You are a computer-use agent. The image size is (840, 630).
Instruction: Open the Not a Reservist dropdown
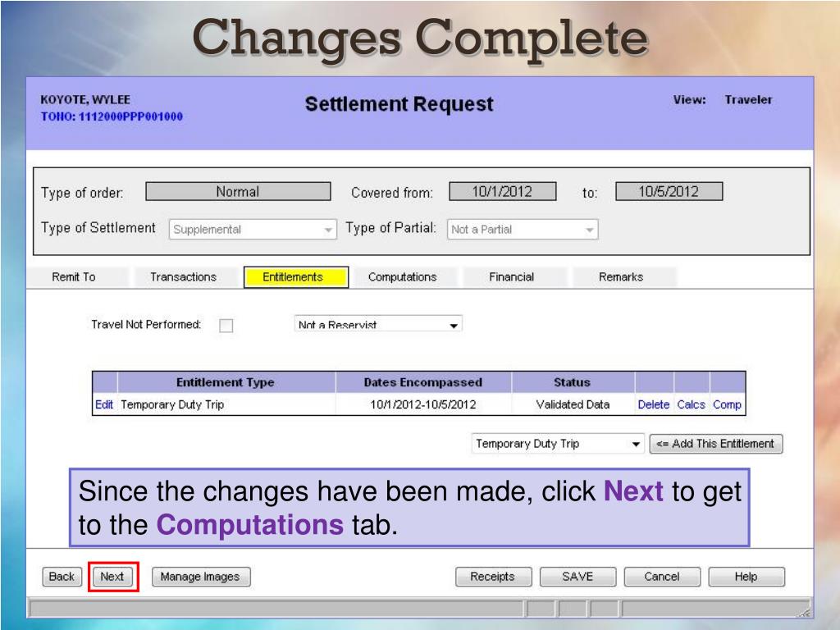pyautogui.click(x=377, y=325)
